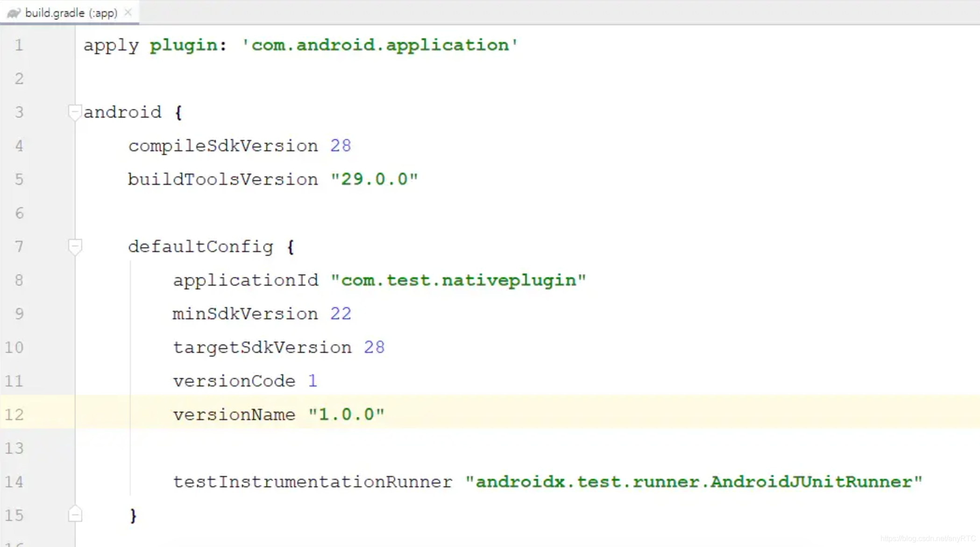Image resolution: width=980 pixels, height=547 pixels.
Task: Click the "29.0.0" string value
Action: coord(374,179)
